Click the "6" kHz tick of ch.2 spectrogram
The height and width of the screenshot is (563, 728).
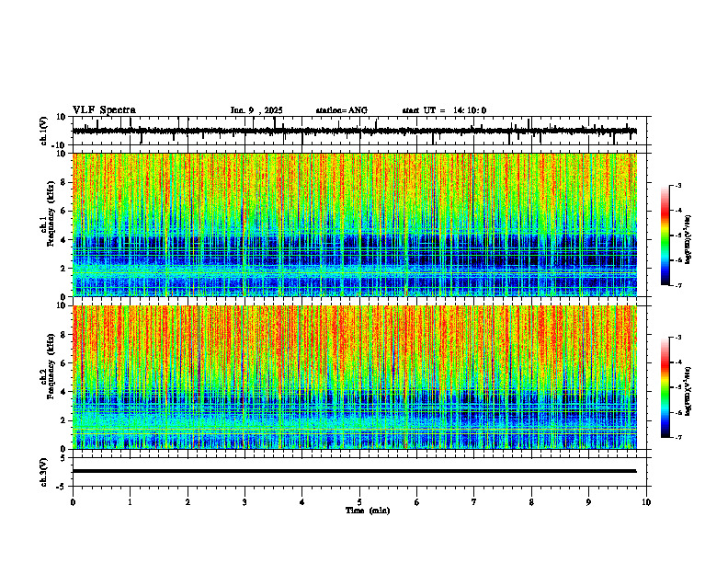tap(64, 363)
